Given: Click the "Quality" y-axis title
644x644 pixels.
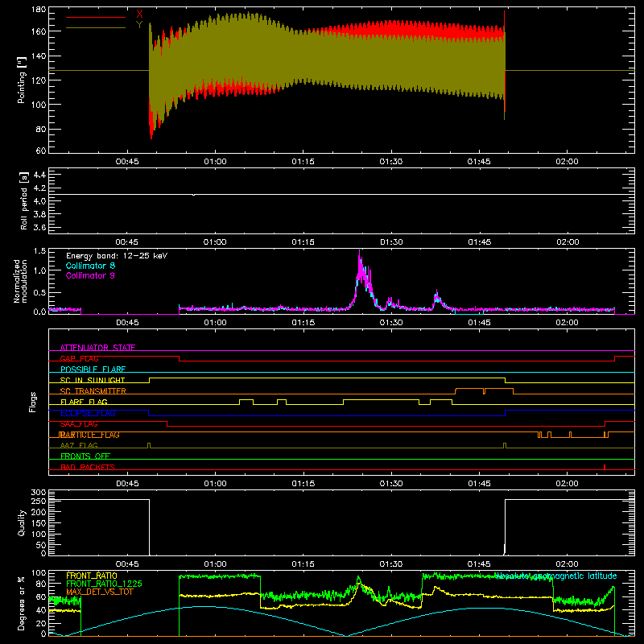Looking at the screenshot, I should 22,522.
